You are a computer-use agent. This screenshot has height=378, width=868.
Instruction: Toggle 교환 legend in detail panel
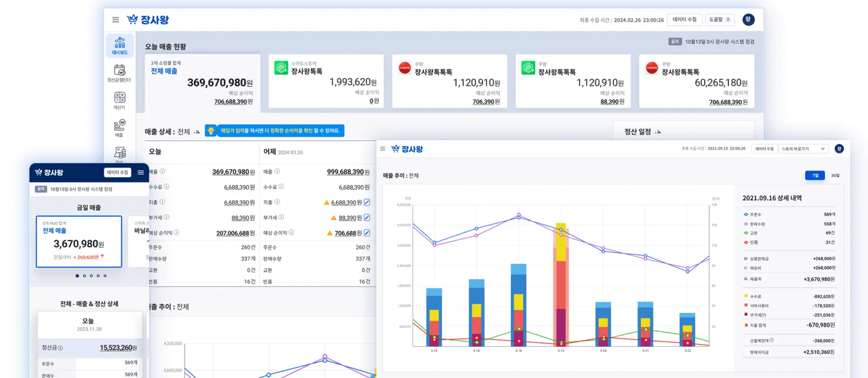[x=750, y=233]
